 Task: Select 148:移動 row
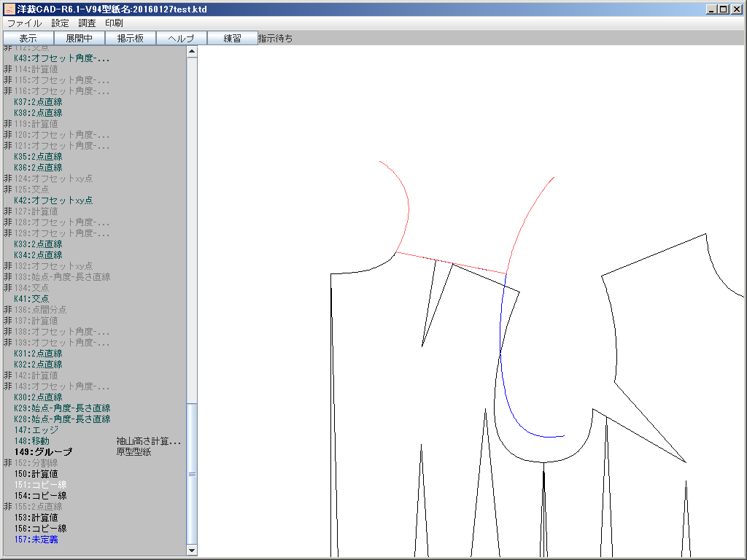(x=31, y=441)
